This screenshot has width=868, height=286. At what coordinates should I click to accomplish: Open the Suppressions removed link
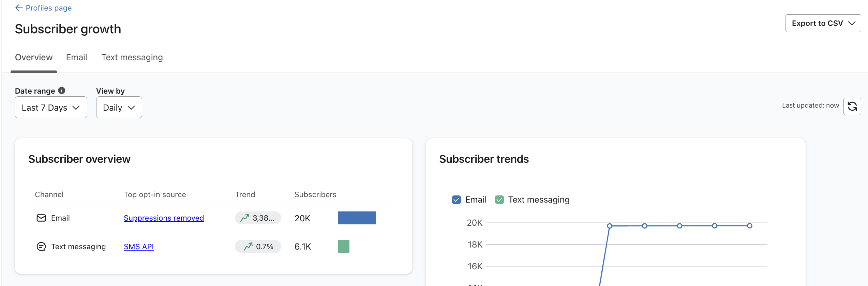click(164, 218)
